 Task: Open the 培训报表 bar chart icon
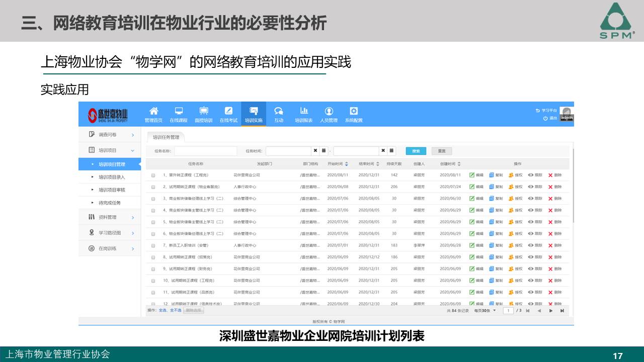(x=303, y=111)
